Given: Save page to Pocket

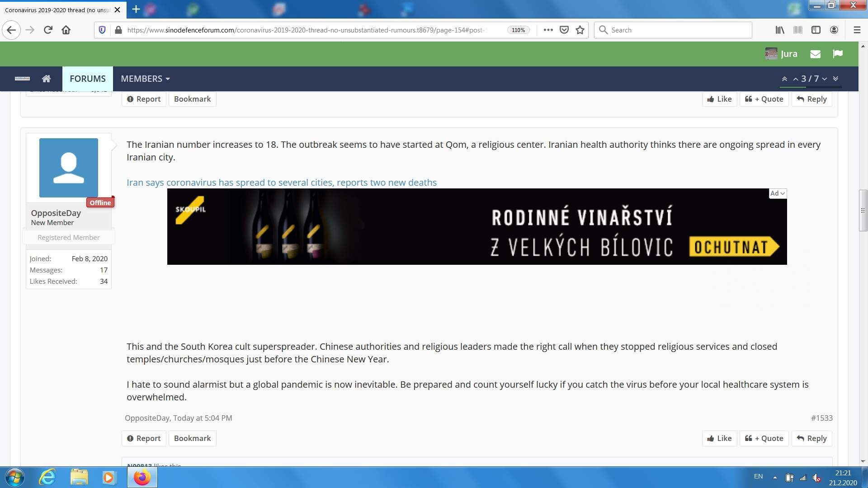Looking at the screenshot, I should point(564,30).
